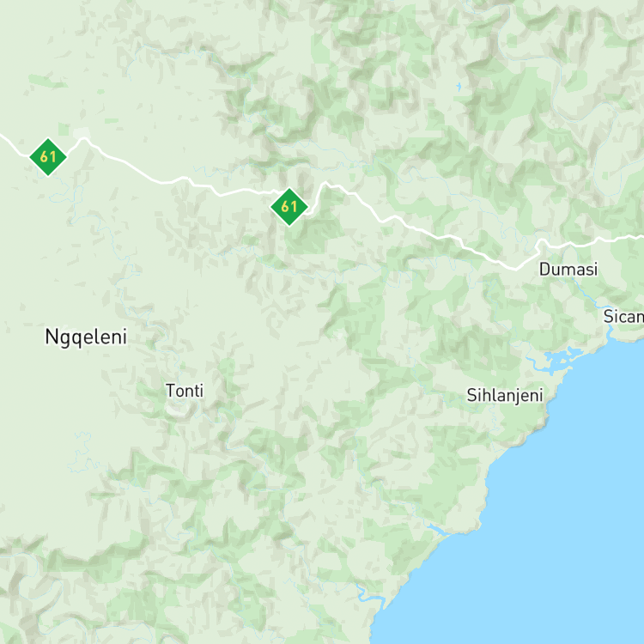
Task: Click the route 61 shield near left edge
Action: pos(48,157)
